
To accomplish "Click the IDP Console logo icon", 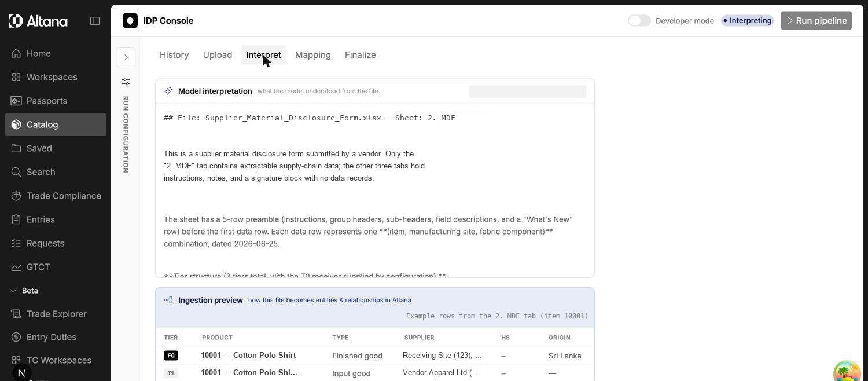I will click(x=130, y=21).
